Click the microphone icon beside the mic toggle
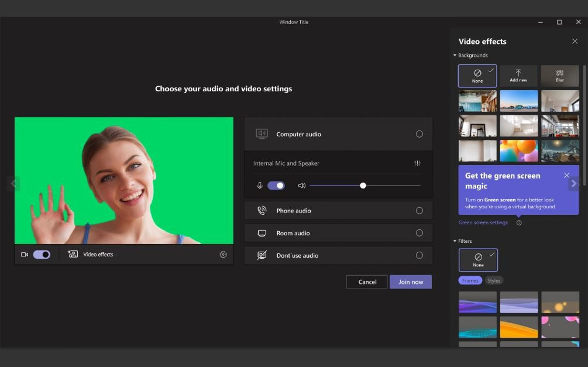This screenshot has height=367, width=588. [260, 185]
